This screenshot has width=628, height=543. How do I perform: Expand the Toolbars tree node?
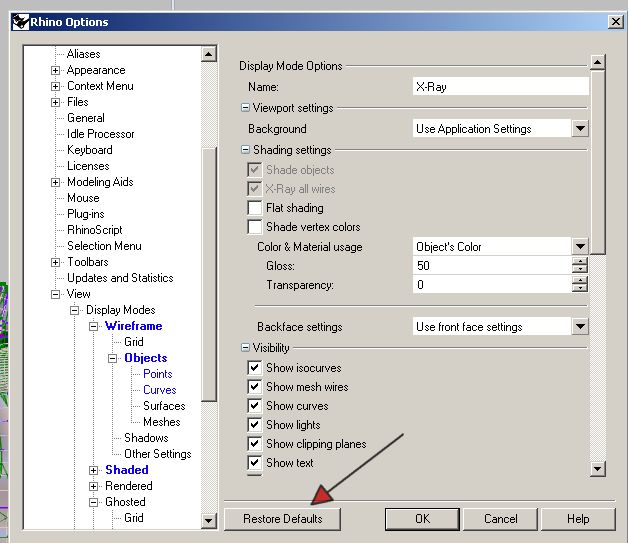[x=55, y=263]
